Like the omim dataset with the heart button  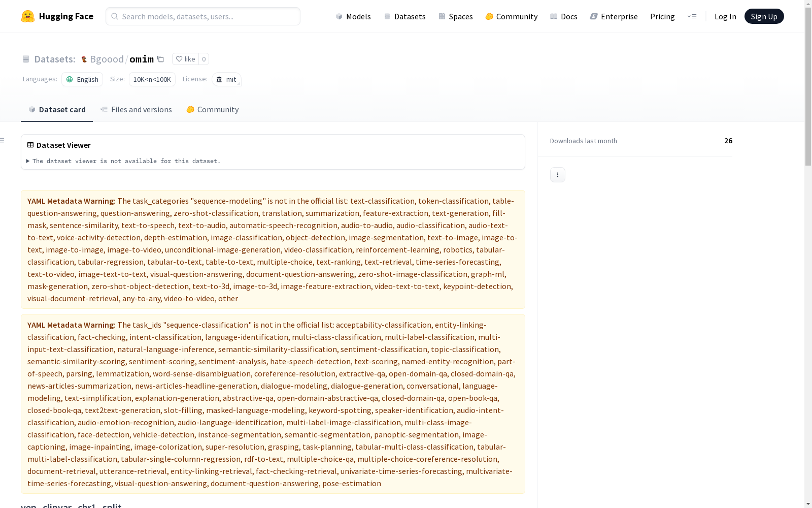(185, 59)
